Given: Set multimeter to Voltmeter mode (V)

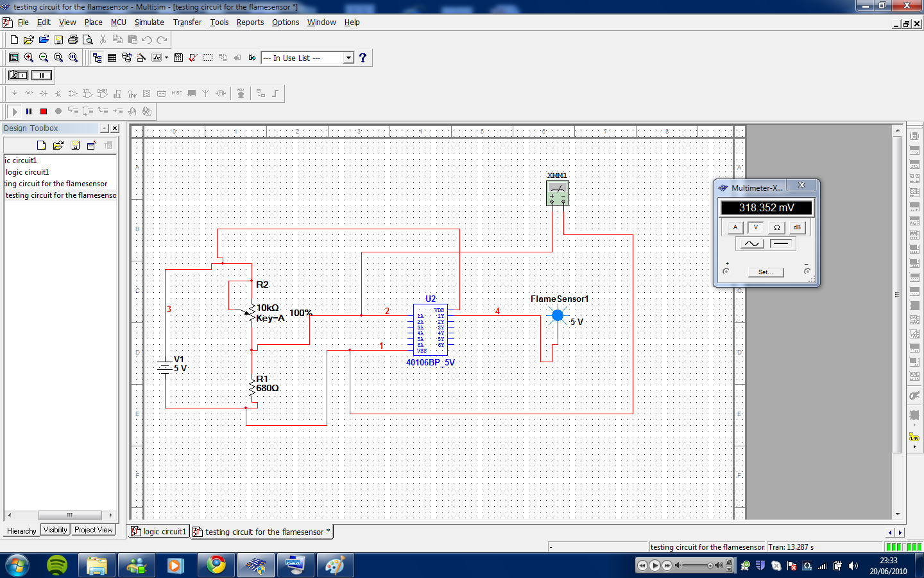Looking at the screenshot, I should [x=756, y=227].
